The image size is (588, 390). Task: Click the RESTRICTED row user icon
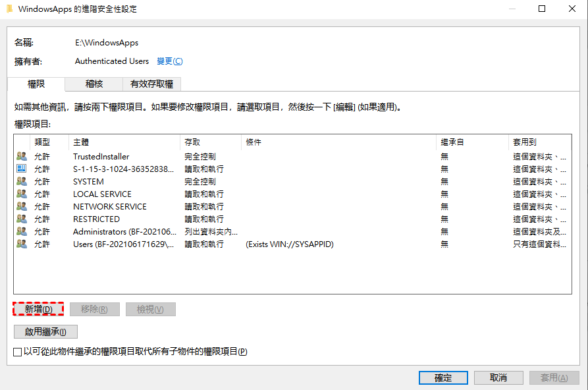point(22,219)
